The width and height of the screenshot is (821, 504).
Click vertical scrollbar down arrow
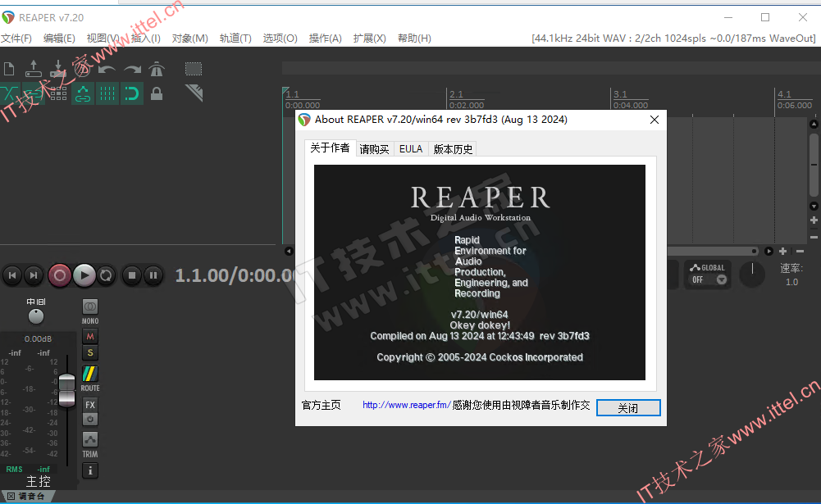click(814, 207)
